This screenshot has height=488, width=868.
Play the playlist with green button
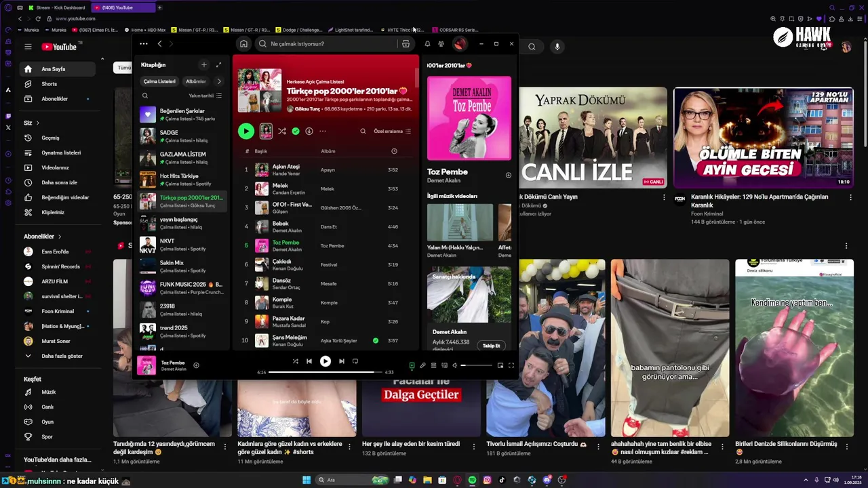246,131
